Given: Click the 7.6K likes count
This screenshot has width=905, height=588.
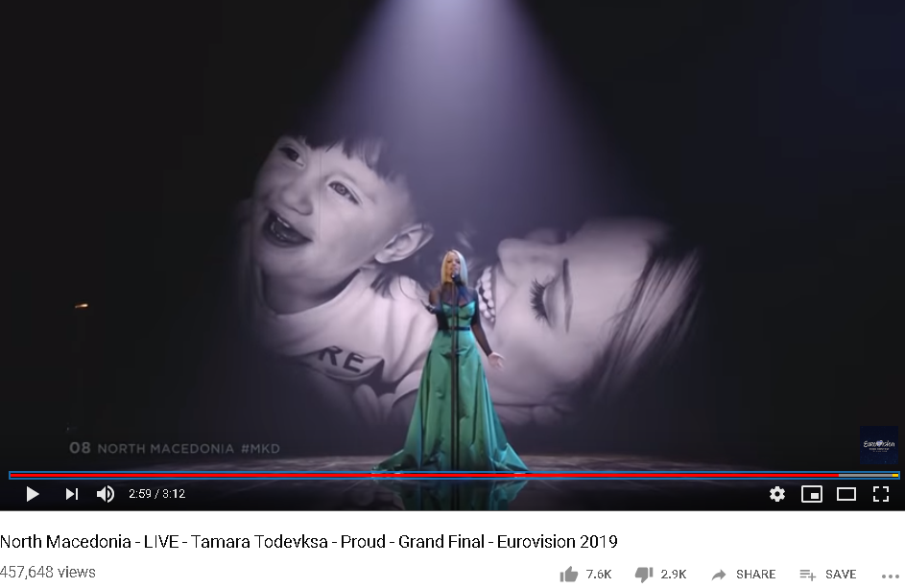Looking at the screenshot, I should [599, 575].
